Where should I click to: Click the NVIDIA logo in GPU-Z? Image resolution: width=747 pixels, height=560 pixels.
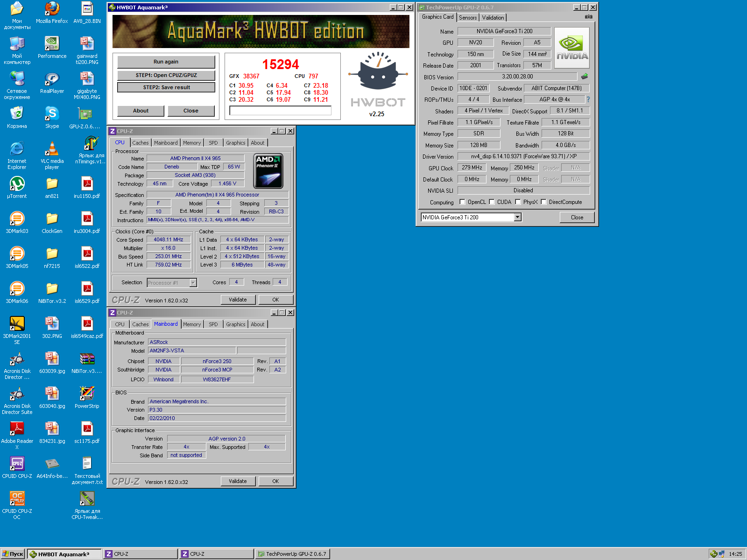571,48
